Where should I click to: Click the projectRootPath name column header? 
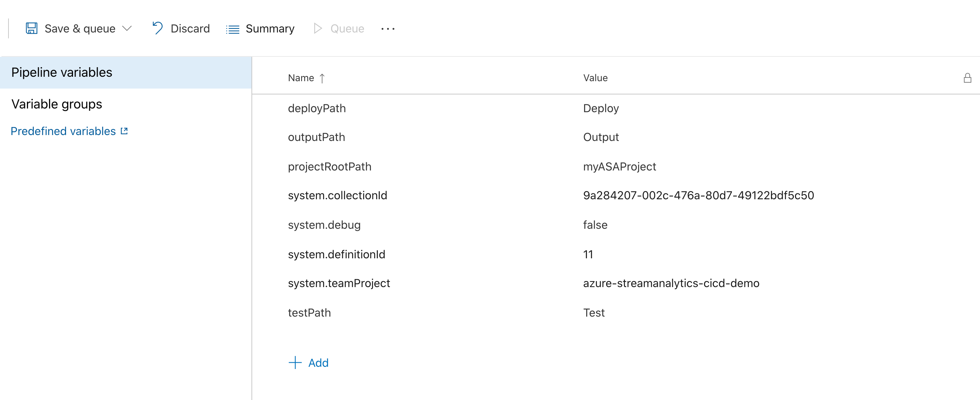click(329, 166)
